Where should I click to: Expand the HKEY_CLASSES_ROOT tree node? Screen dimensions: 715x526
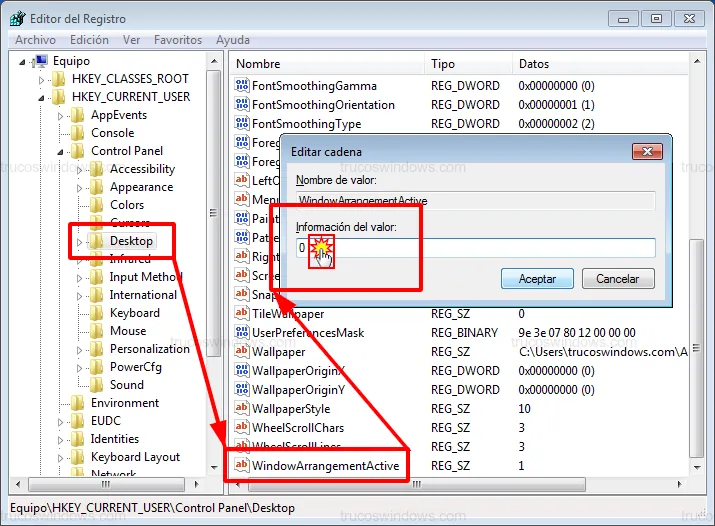click(x=42, y=79)
